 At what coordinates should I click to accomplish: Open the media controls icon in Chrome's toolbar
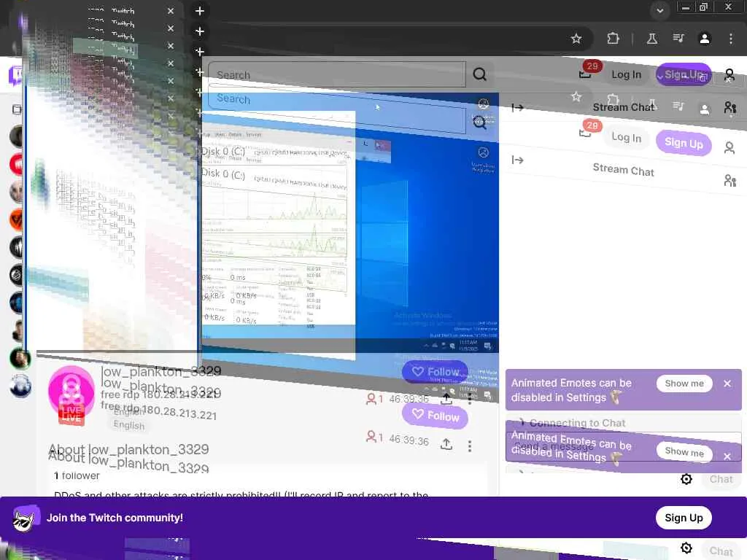(678, 39)
